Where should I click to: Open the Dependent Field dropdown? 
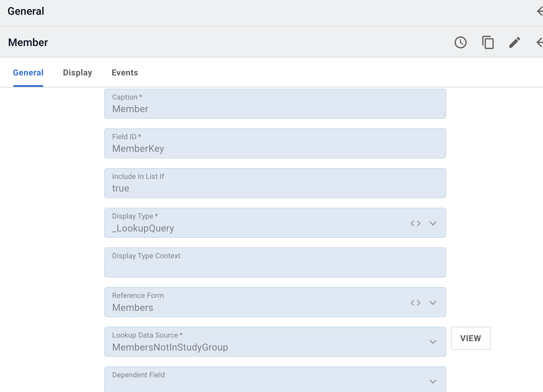[x=433, y=381]
